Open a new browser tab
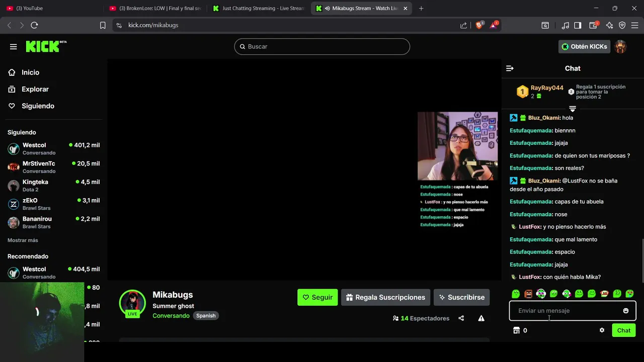Screen dimensions: 644x362 (x=421, y=8)
